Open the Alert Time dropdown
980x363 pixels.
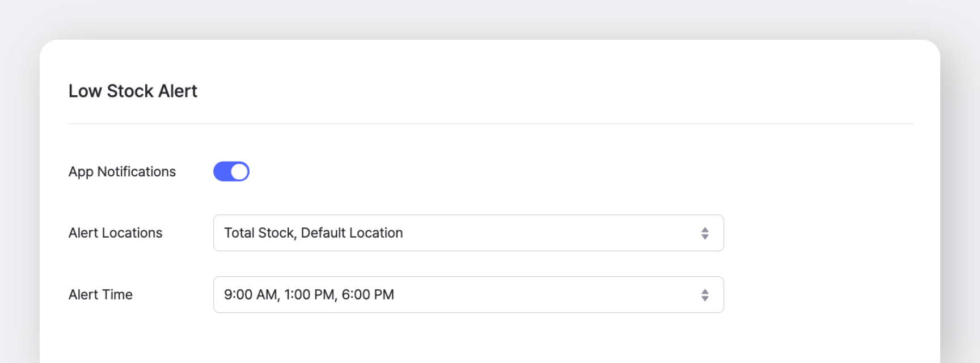point(468,294)
